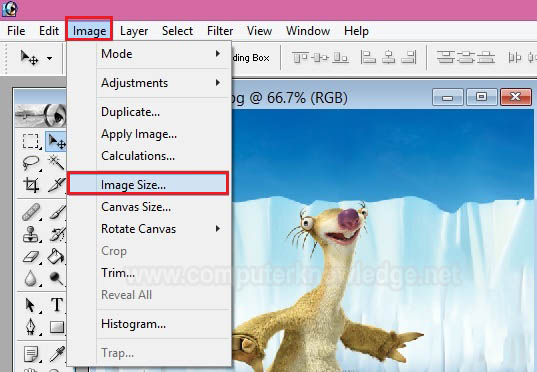This screenshot has height=372, width=537.
Task: Select the Rectangular Marquee tool
Action: pyautogui.click(x=30, y=141)
